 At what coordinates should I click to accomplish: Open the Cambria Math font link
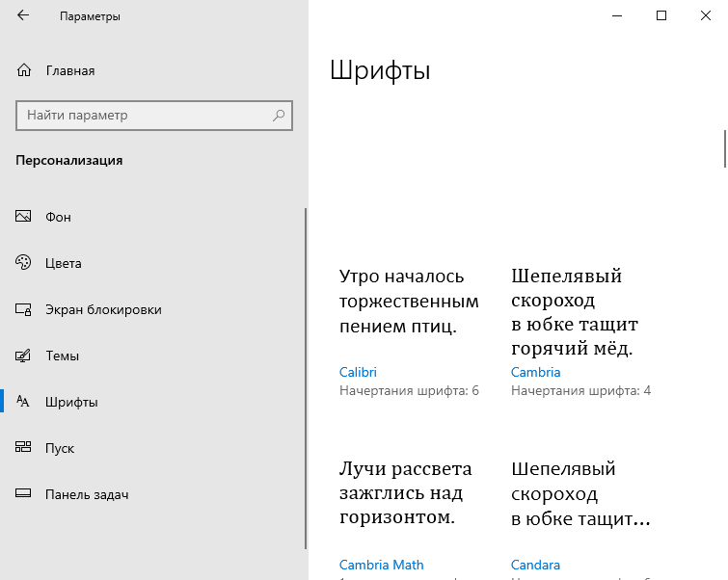click(381, 565)
